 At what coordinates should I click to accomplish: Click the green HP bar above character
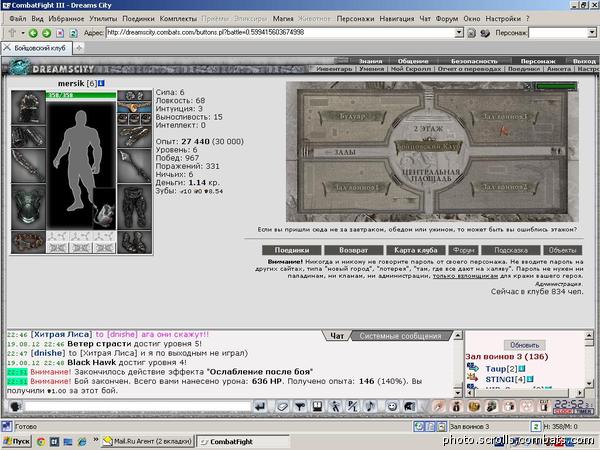tap(81, 95)
